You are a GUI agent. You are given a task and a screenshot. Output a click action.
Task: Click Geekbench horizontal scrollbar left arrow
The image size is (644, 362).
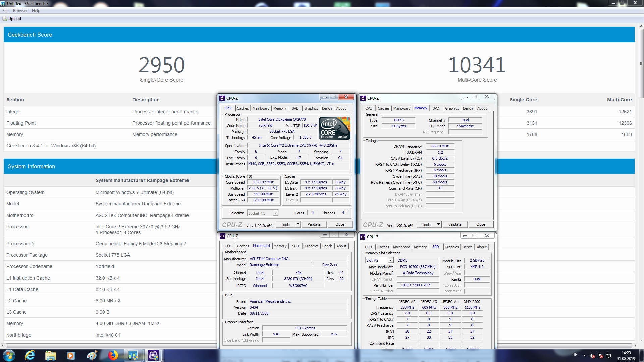point(3,345)
